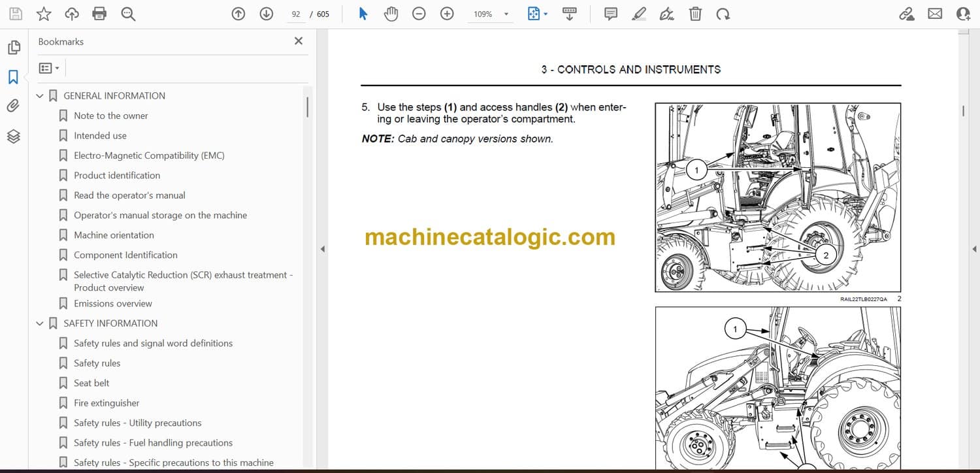Image resolution: width=980 pixels, height=473 pixels.
Task: Select the arrow Selection tool
Action: tap(363, 14)
